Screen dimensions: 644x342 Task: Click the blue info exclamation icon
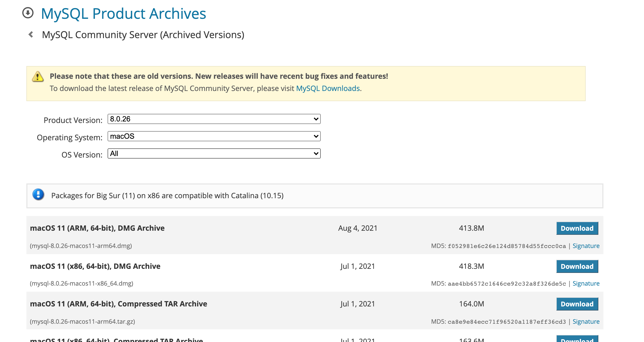coord(38,195)
